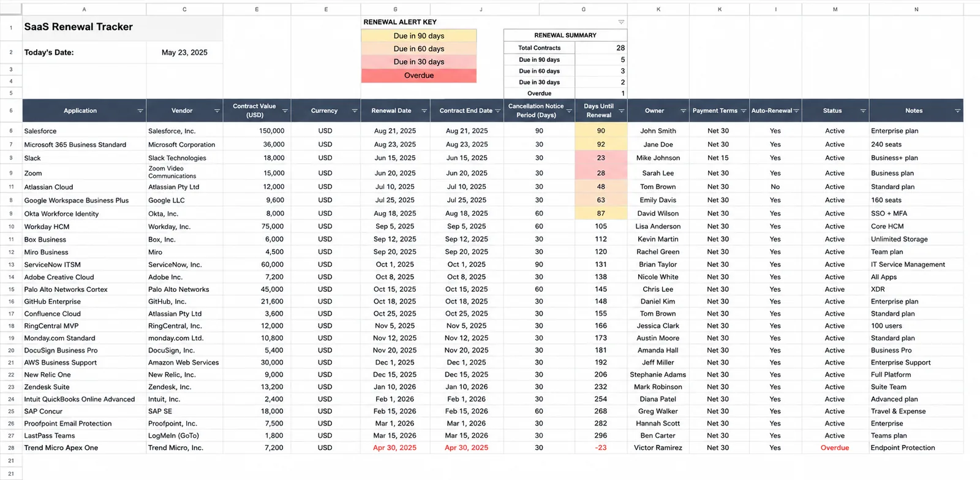Select the 'Unlimited Storage' notes cell
Image resolution: width=980 pixels, height=480 pixels.
pyautogui.click(x=916, y=240)
